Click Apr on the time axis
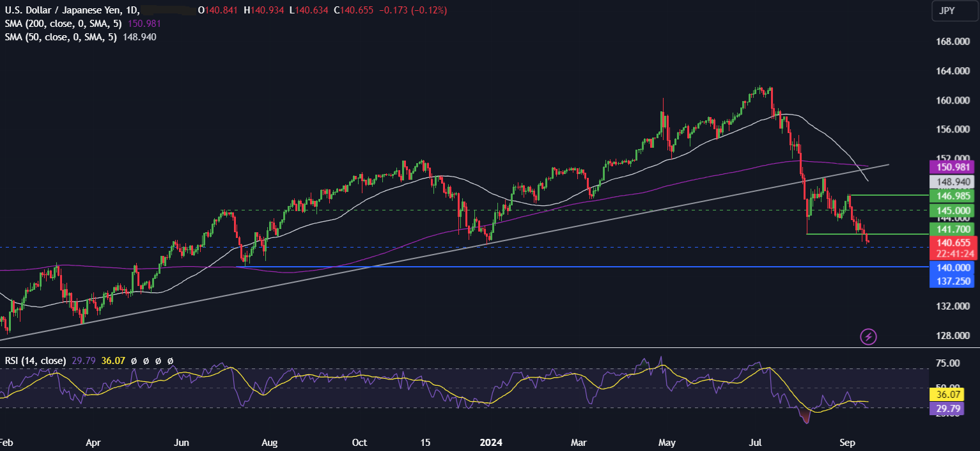The width and height of the screenshot is (980, 451). [93, 442]
